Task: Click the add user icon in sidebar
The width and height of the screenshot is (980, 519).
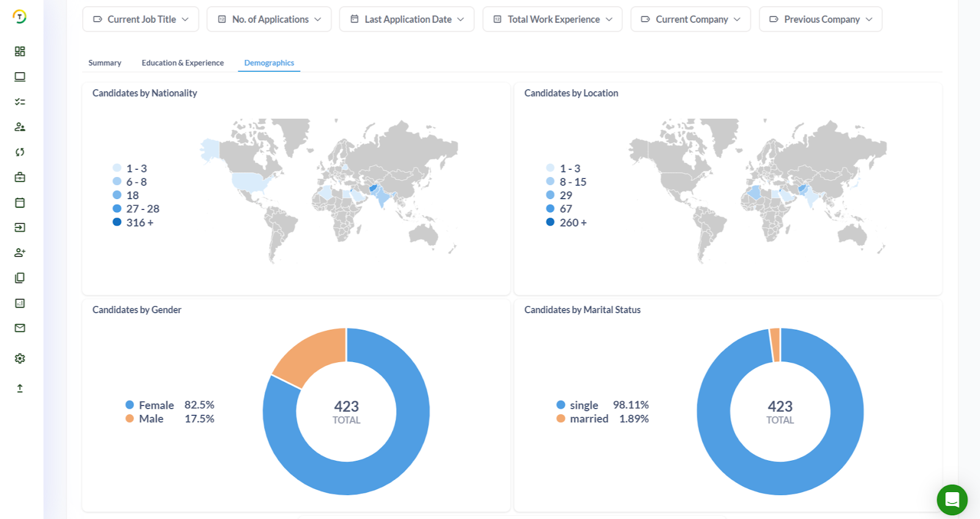Action: click(20, 252)
